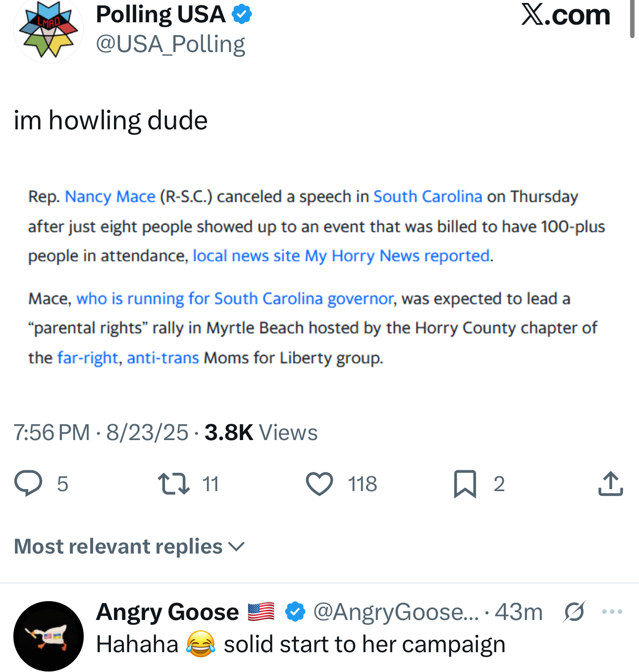Open the share upload icon
Screen dimensions: 639x672
tap(610, 484)
